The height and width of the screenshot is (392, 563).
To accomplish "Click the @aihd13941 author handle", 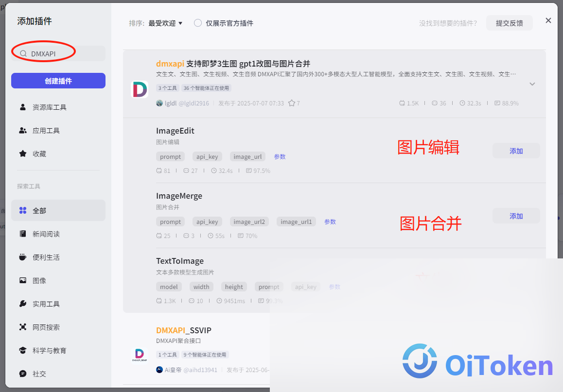I will point(200,370).
